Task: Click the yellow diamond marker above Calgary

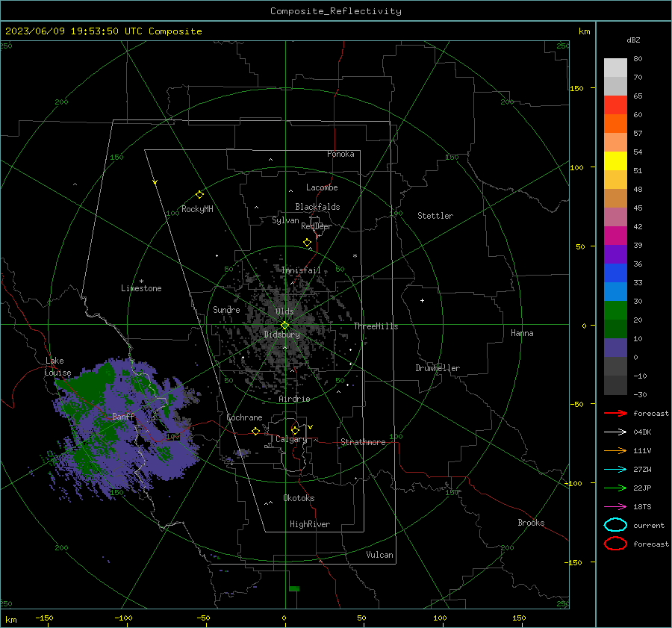Action: tap(295, 430)
